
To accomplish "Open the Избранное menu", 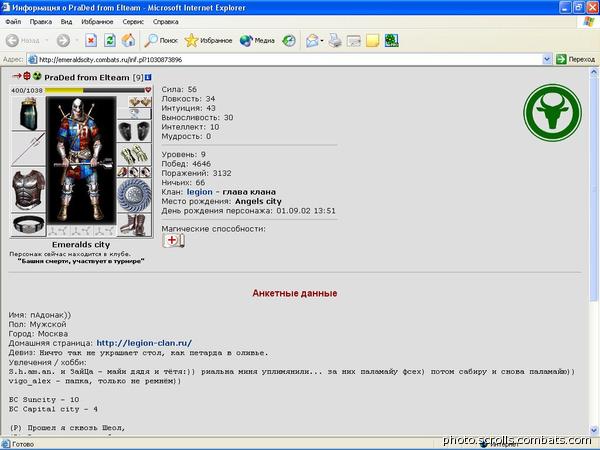I will coord(97,22).
